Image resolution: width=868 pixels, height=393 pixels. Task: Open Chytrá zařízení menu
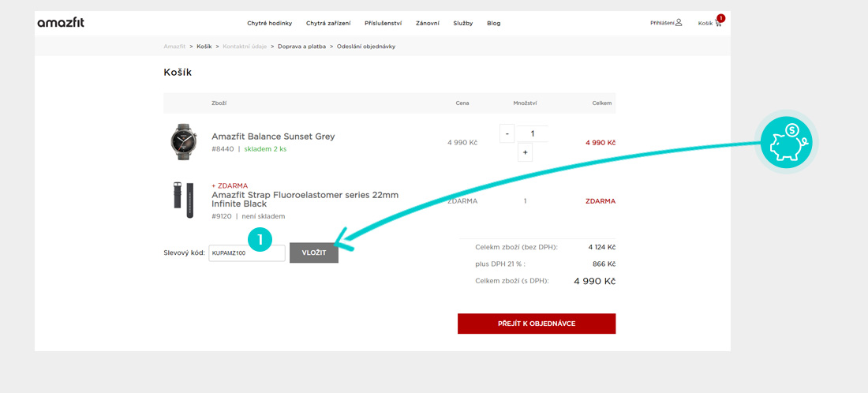tap(328, 24)
